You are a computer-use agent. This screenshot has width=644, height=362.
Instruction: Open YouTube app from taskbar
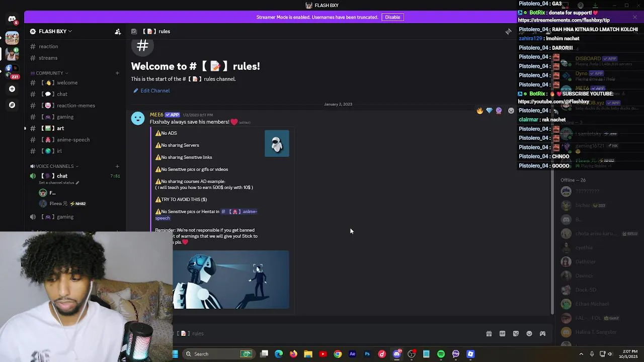[323, 354]
